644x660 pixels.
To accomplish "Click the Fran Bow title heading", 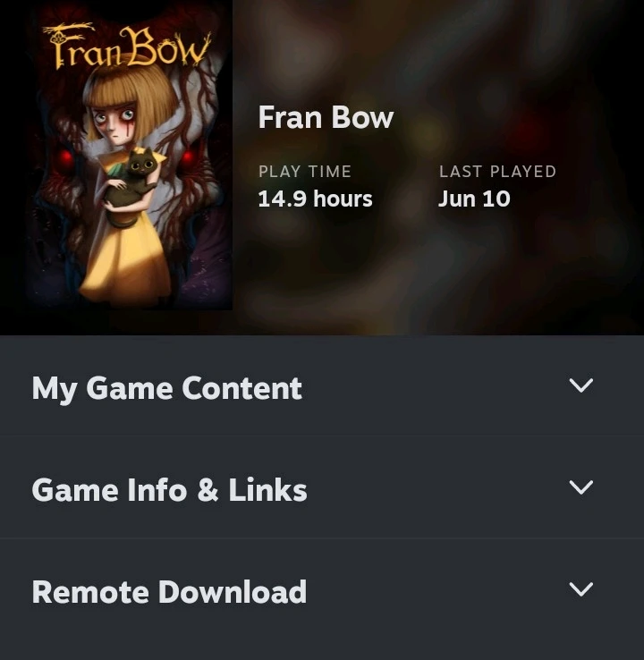I will point(326,117).
